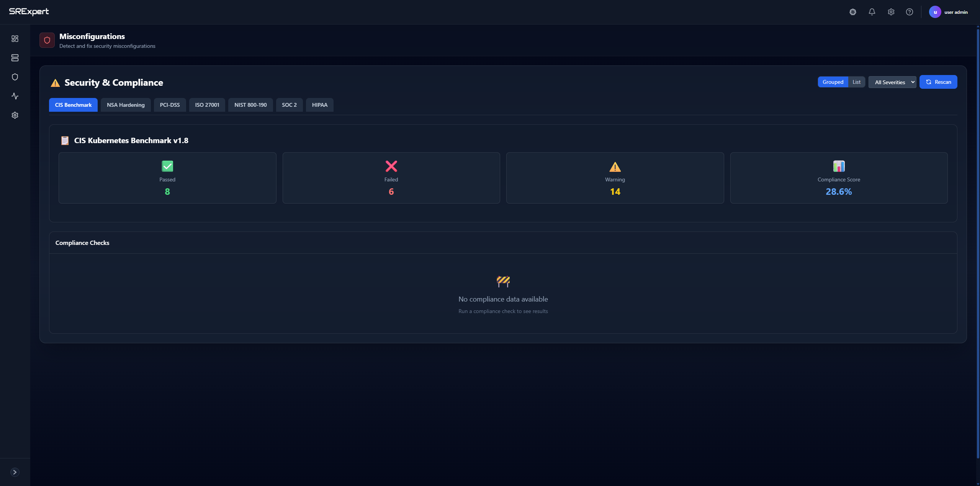Open the dashboard grid icon in sidebar
Viewport: 980px width, 486px height.
coord(15,38)
